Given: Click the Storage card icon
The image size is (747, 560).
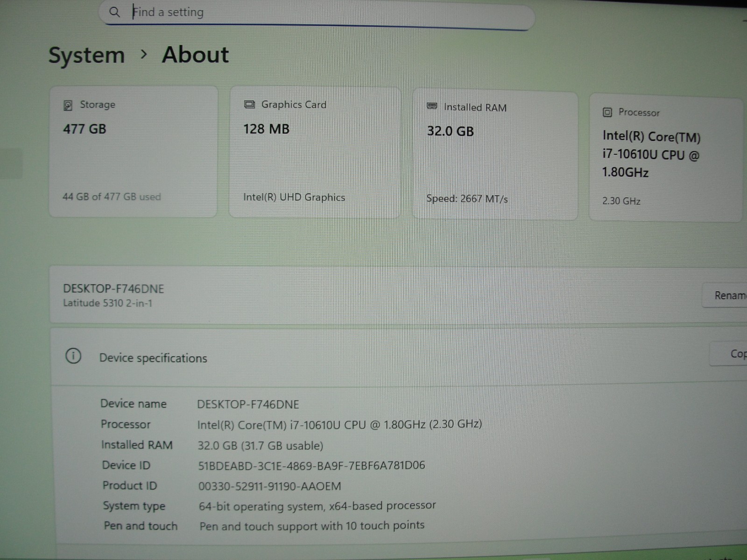Looking at the screenshot, I should [x=68, y=105].
